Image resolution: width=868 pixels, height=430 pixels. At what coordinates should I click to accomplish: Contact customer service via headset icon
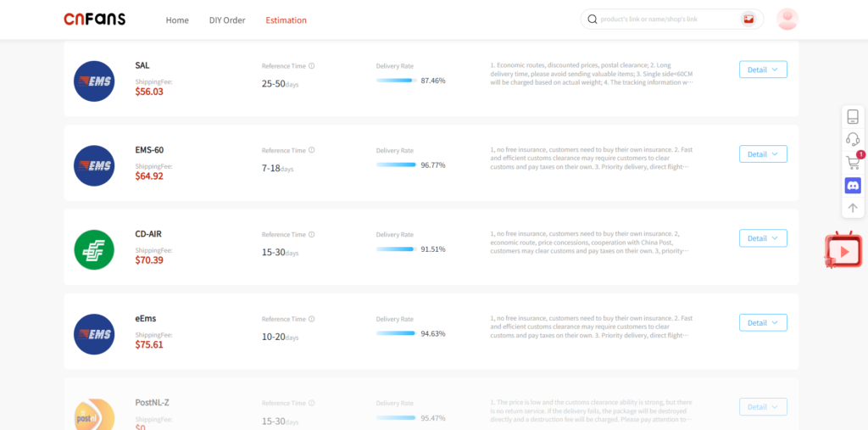(x=853, y=139)
